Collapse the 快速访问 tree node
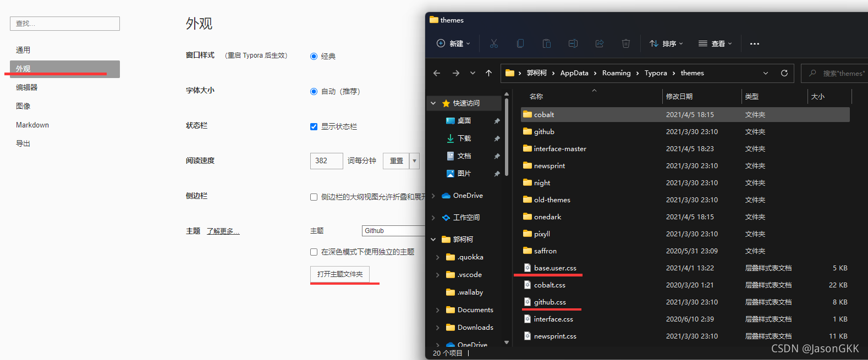Viewport: 868px width, 360px height. 433,103
